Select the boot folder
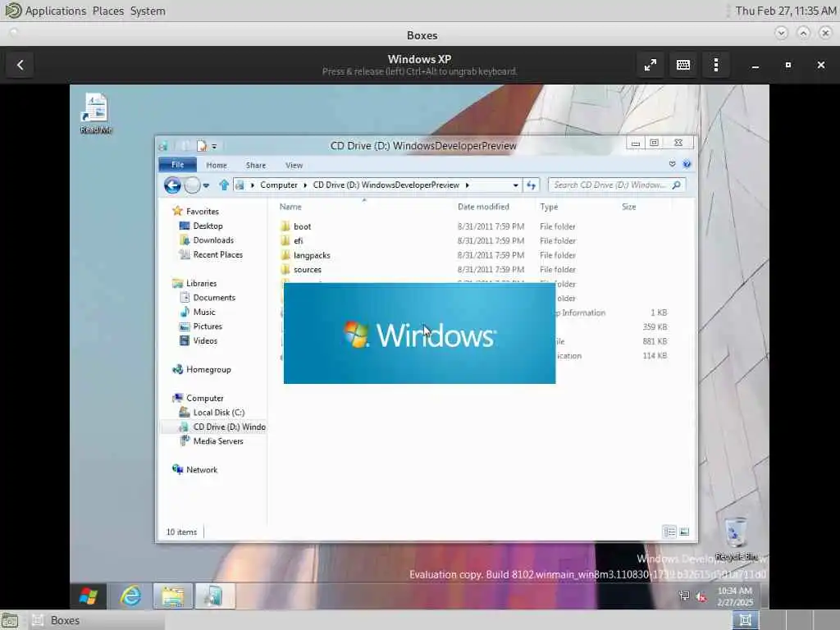840x630 pixels. [302, 226]
